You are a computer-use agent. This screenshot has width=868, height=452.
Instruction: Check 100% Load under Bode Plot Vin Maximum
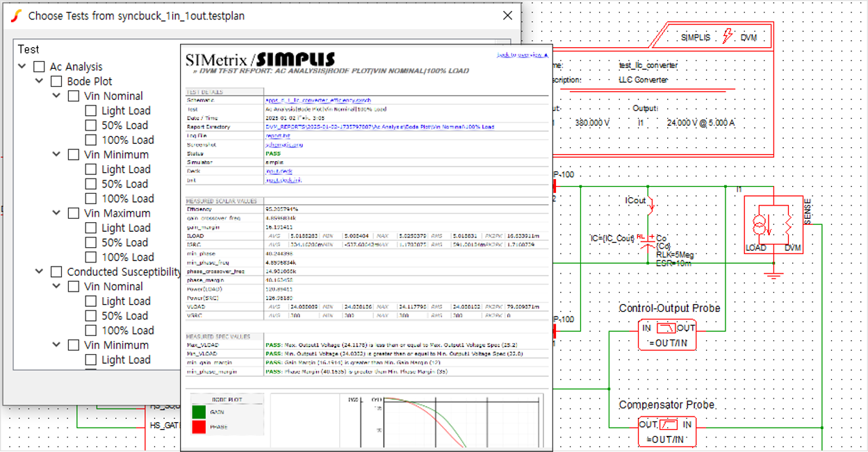click(x=90, y=257)
